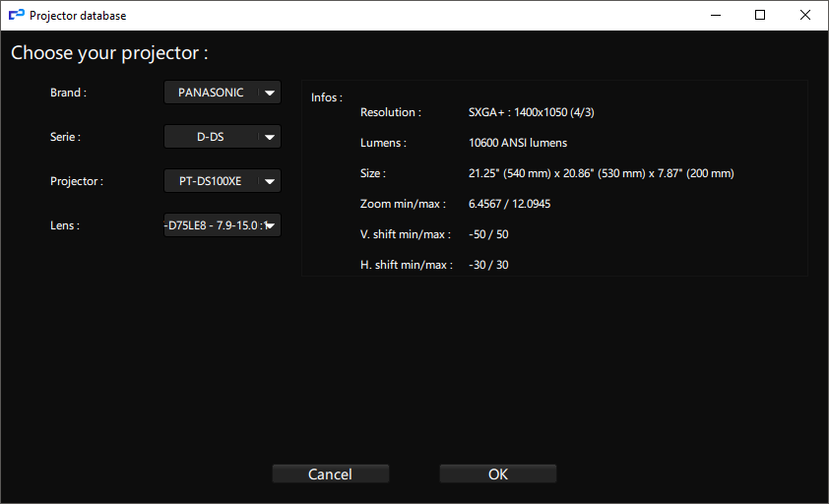Open the Lens dropdown showing D75LE8
This screenshot has height=504, width=829.
coord(223,225)
